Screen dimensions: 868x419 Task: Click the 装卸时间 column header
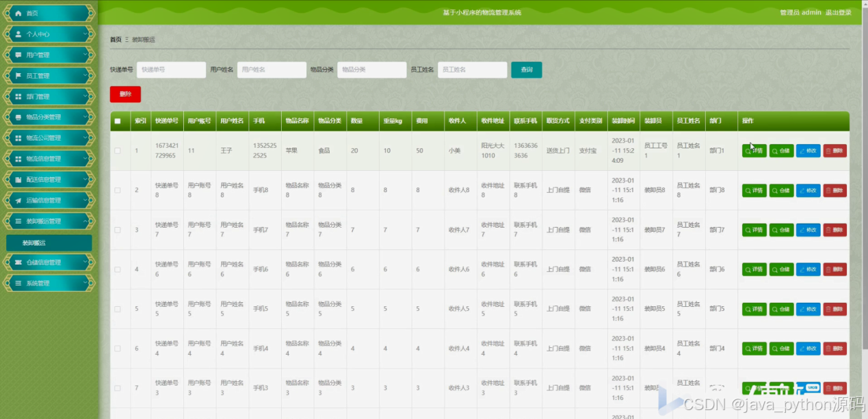623,121
